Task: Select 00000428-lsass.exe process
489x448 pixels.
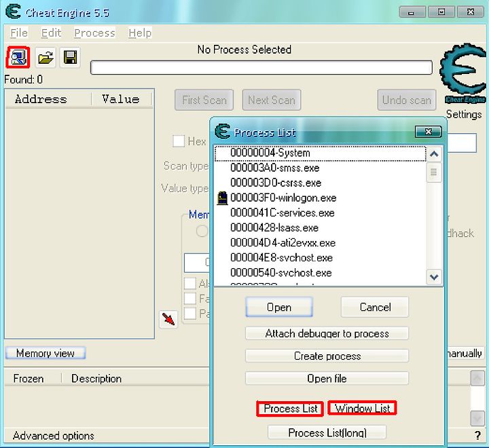Action: pos(321,228)
